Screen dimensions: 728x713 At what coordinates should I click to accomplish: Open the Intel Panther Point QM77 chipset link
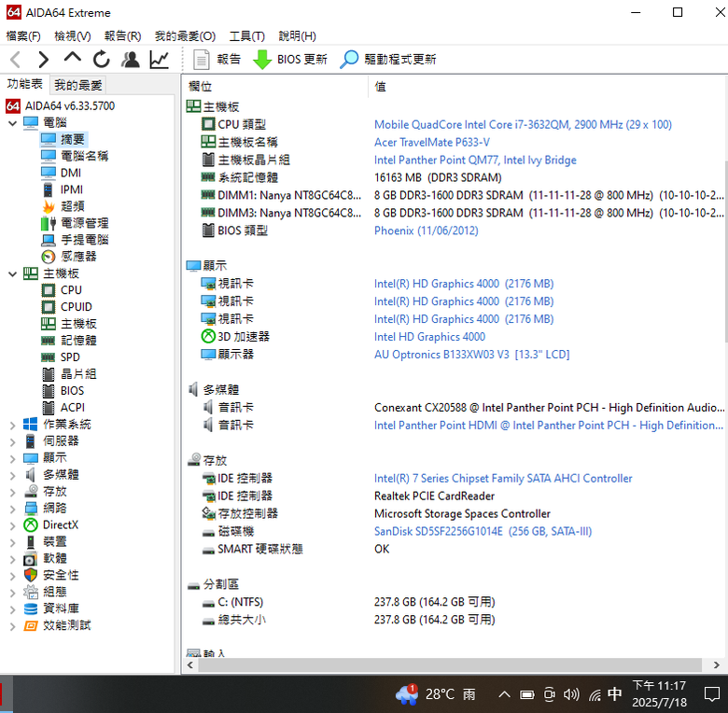point(475,160)
